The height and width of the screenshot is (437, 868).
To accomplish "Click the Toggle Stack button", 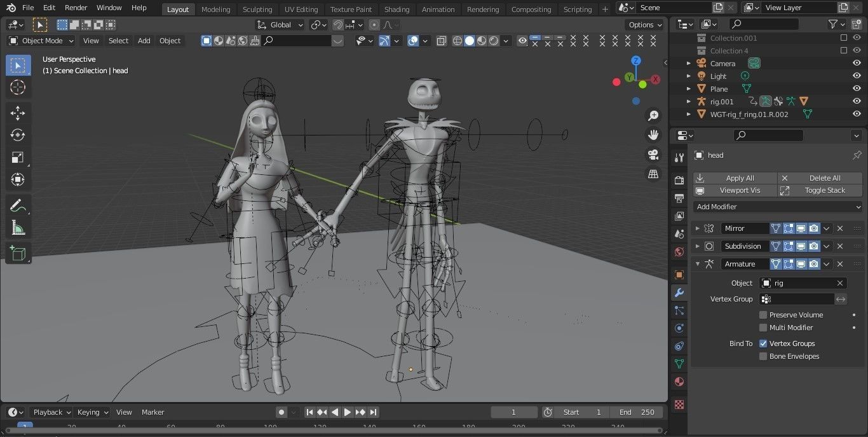I will [821, 190].
